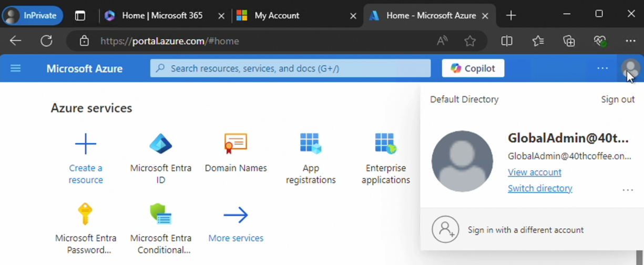Screen dimensions: 644x265
Task: Click the More services text link
Action: pyautogui.click(x=236, y=238)
